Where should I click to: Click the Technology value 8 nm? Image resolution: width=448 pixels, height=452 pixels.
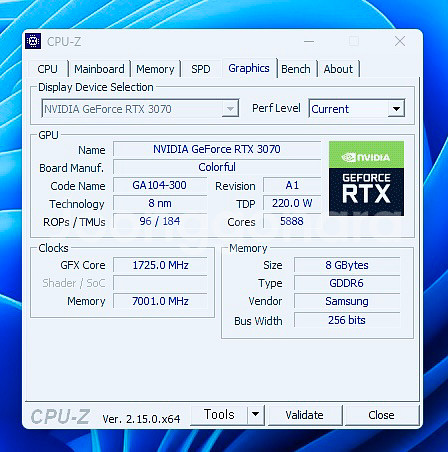(160, 203)
